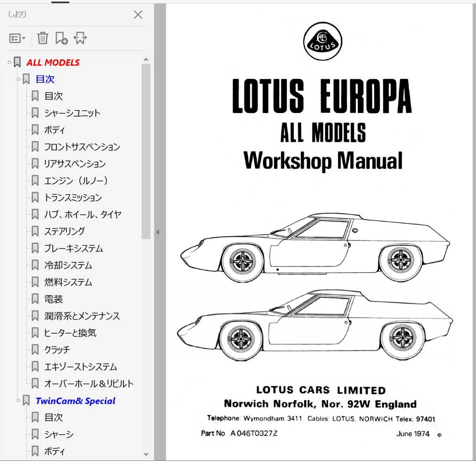Open the オーバーホール＆リビルト bookmark
Viewport: 476px width, 464px height.
tap(89, 384)
